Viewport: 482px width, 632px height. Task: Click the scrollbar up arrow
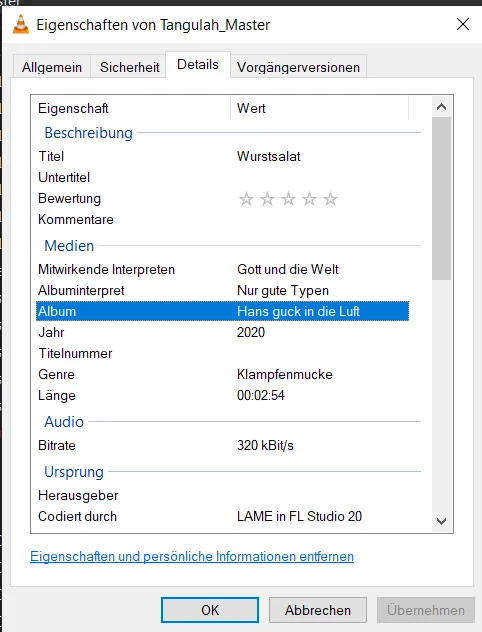tap(441, 107)
